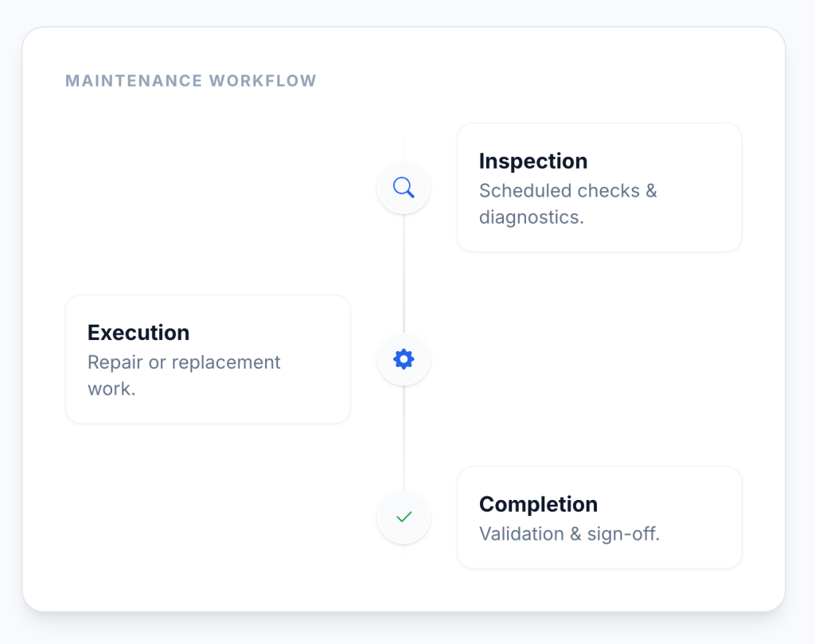The image size is (815, 644).
Task: Click the "Validation & sign-off." description
Action: click(569, 534)
